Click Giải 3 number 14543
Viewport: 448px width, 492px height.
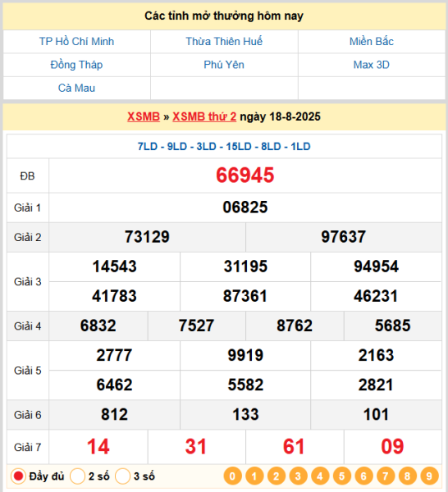115,266
